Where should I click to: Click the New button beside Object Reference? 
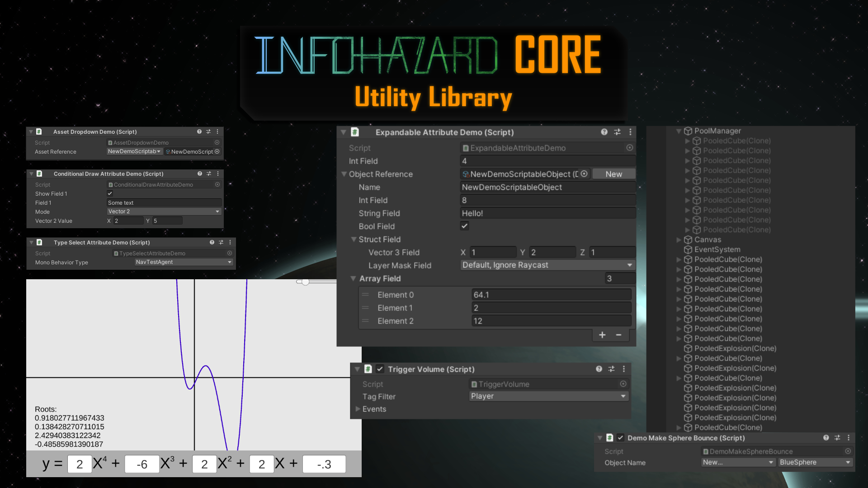pyautogui.click(x=613, y=174)
